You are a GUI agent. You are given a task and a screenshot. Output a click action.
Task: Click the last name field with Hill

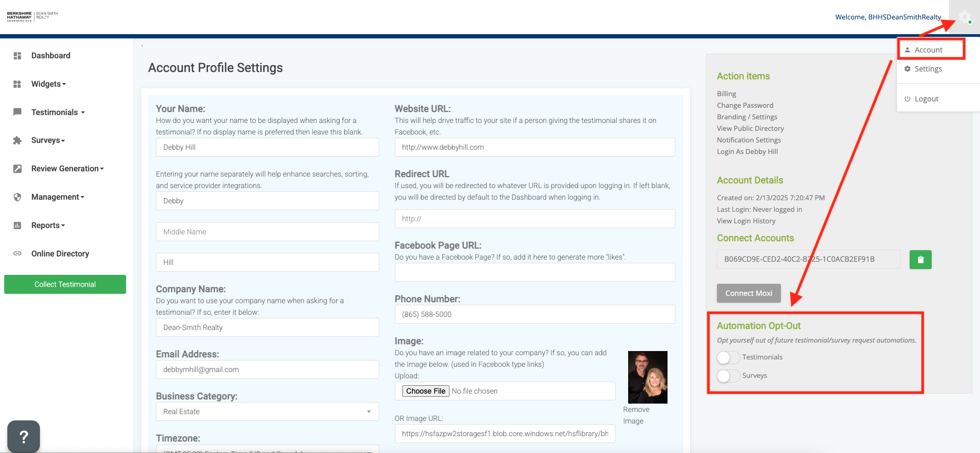(267, 262)
